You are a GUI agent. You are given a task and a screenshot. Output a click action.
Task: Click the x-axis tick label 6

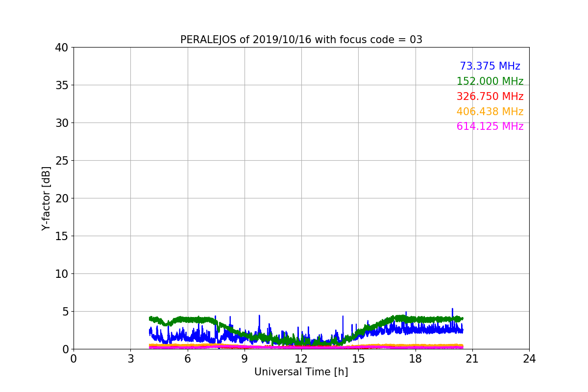click(188, 359)
